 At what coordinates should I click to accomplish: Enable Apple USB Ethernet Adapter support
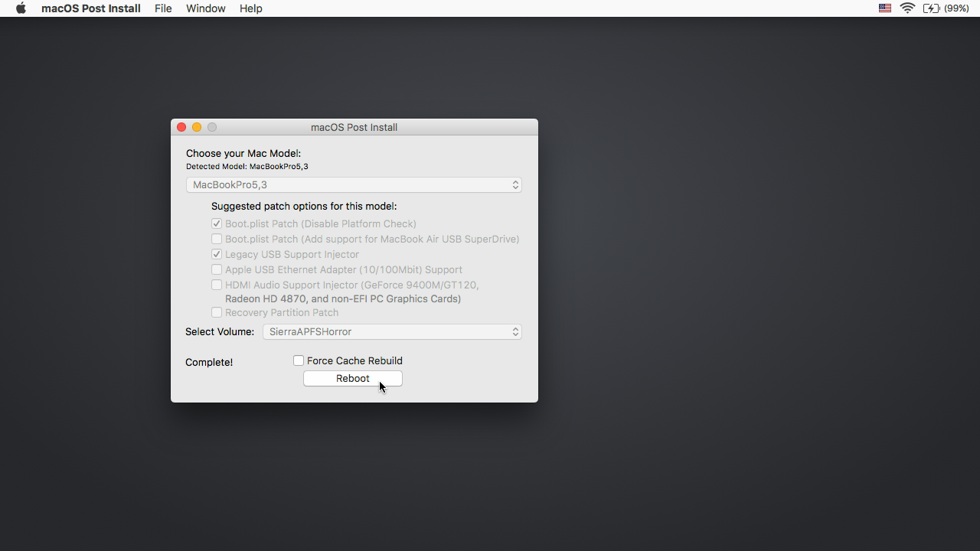click(217, 269)
